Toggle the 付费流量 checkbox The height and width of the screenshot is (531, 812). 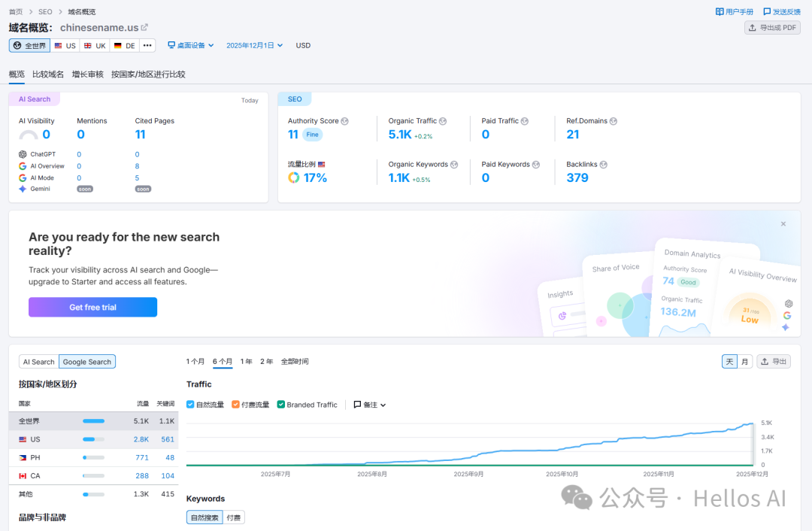[x=236, y=405]
